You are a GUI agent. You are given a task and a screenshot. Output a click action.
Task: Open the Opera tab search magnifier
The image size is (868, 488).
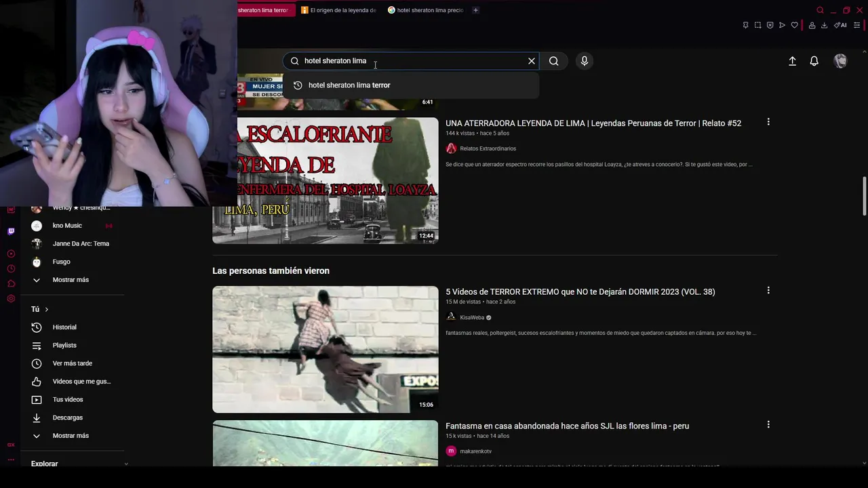coord(820,10)
